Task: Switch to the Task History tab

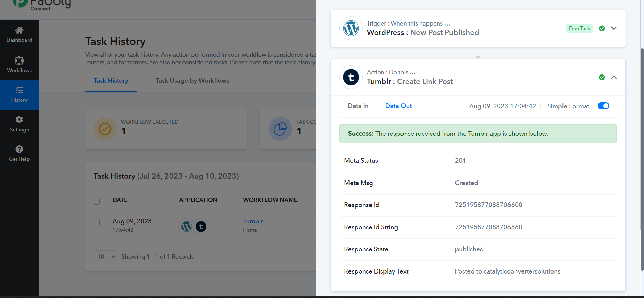Action: [x=111, y=81]
